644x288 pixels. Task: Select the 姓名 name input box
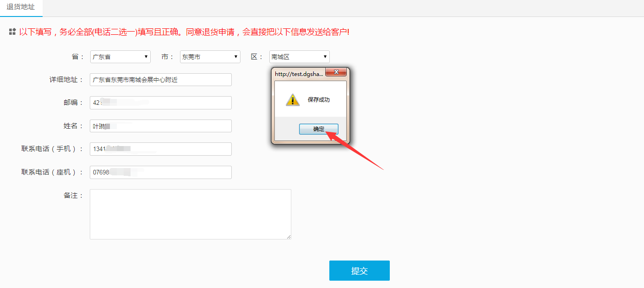tap(160, 126)
